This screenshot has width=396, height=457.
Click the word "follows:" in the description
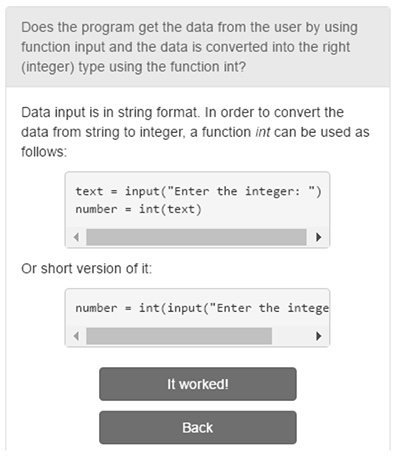[x=44, y=152]
